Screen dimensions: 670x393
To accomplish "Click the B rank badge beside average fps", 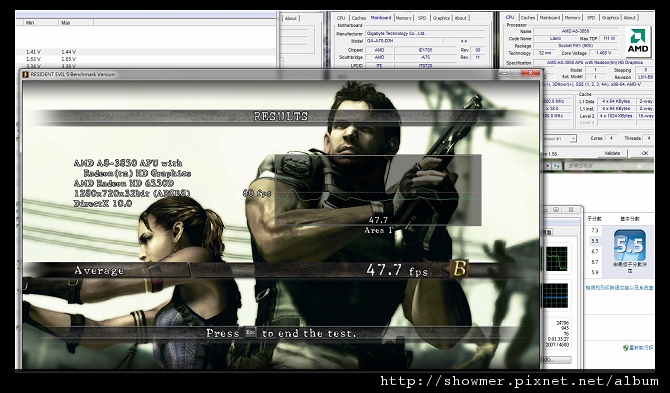I will tap(460, 269).
